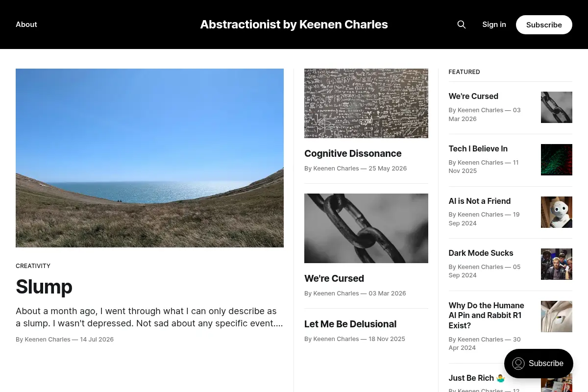The image size is (588, 392).
Task: Click the AI Pin hoodie thumbnail
Action: pos(557,317)
